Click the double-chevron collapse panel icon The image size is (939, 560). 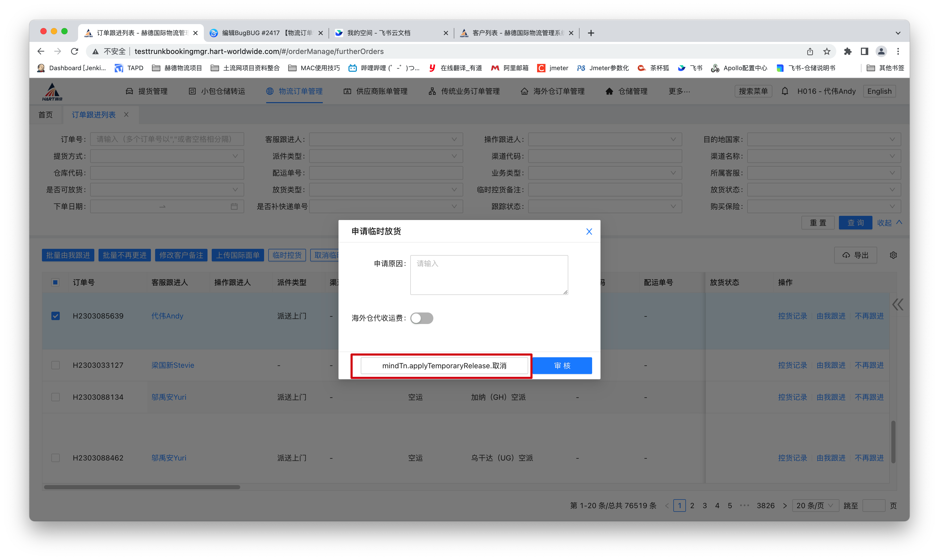898,304
